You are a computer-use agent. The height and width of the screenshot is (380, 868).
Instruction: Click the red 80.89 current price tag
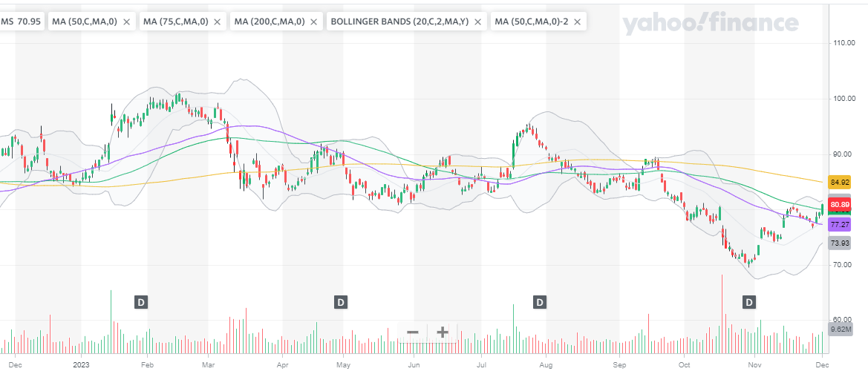(840, 205)
